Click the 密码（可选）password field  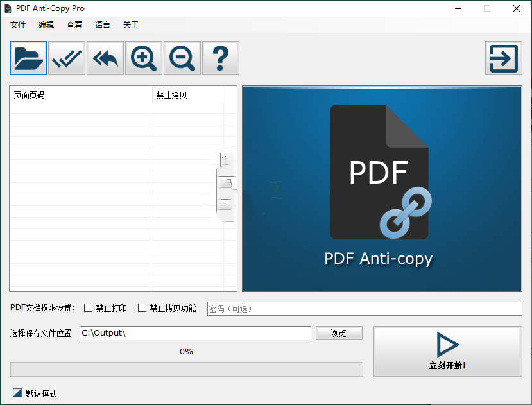(x=365, y=309)
